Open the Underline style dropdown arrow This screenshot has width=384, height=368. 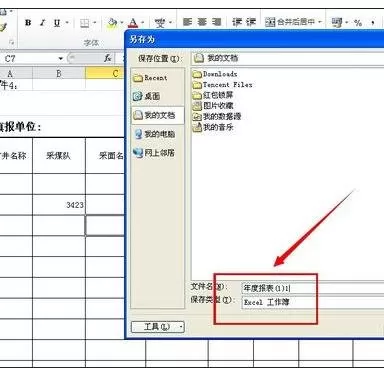tap(67, 23)
